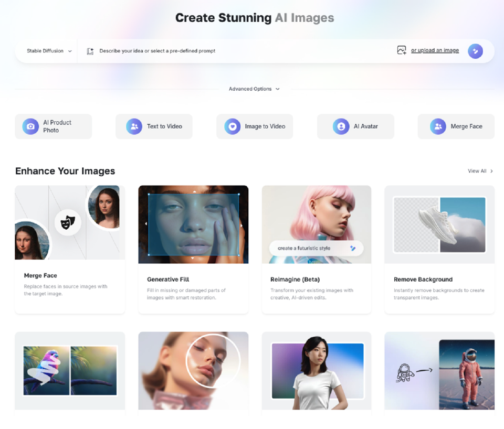Click the prompt sparkle icon in search bar
The width and height of the screenshot is (504, 429).
coord(90,51)
